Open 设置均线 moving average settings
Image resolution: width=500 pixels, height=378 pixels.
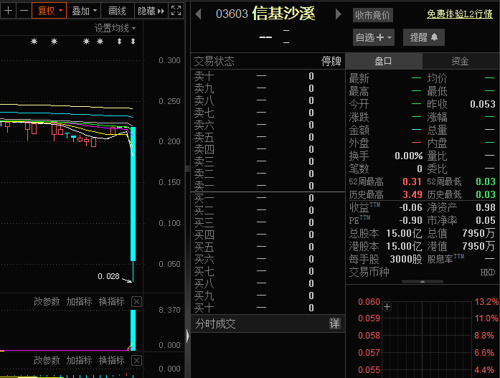coord(115,28)
